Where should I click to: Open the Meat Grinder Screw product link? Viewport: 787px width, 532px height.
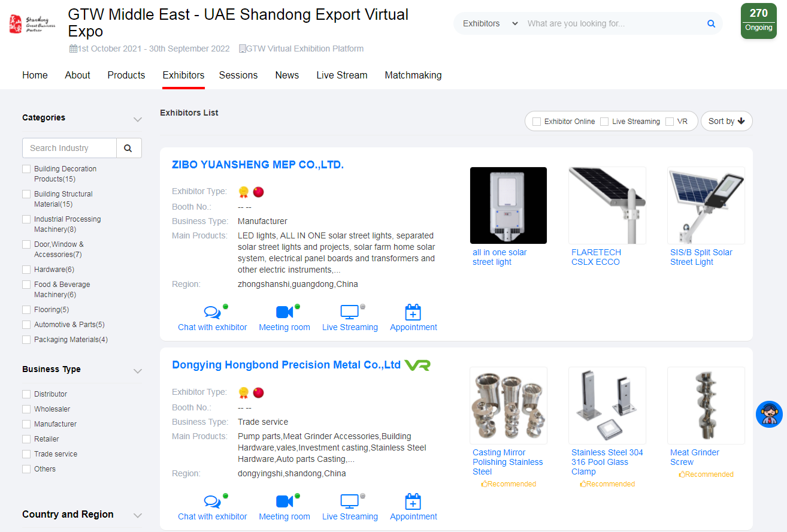click(695, 457)
